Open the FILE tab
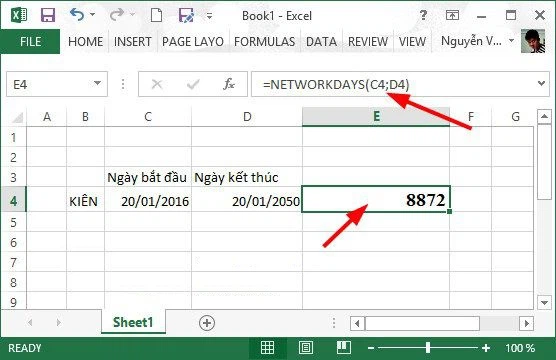556x360 pixels. [30, 41]
